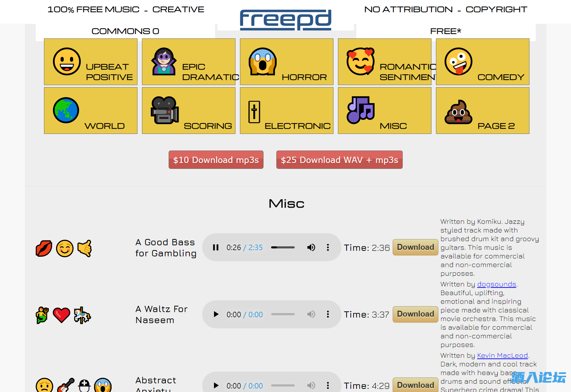Screen dimensions: 571x392
Task: Download the Abstract Anxiety track
Action: click(x=416, y=385)
